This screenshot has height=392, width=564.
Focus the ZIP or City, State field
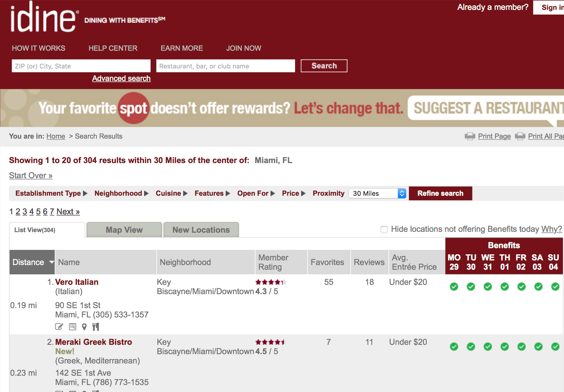(x=81, y=66)
